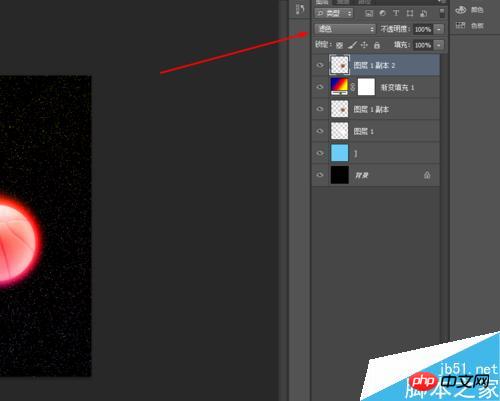Filter layers by smart objects icon
The image size is (500, 401).
click(424, 13)
